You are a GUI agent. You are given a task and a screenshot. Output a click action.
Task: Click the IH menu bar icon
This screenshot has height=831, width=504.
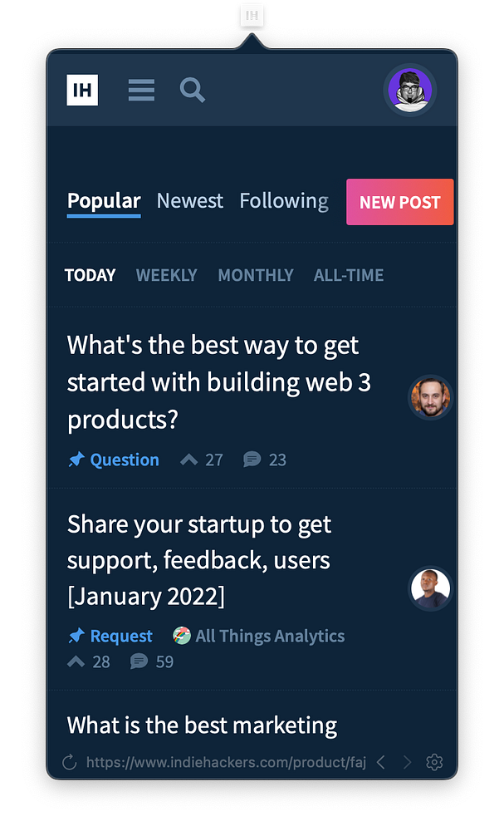tap(252, 15)
